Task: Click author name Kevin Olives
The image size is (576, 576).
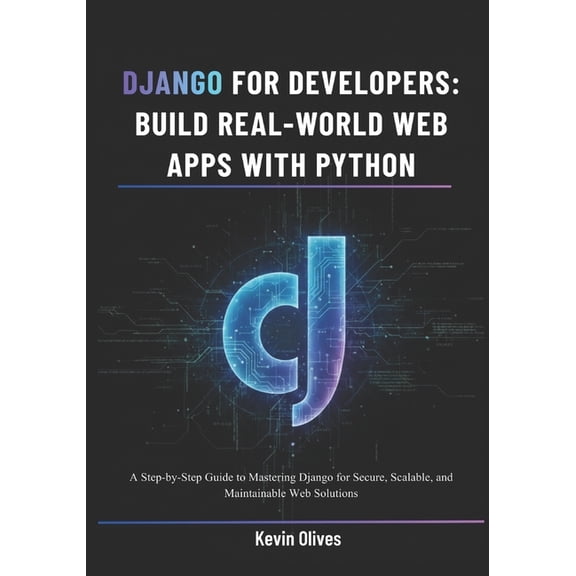Action: click(x=298, y=539)
